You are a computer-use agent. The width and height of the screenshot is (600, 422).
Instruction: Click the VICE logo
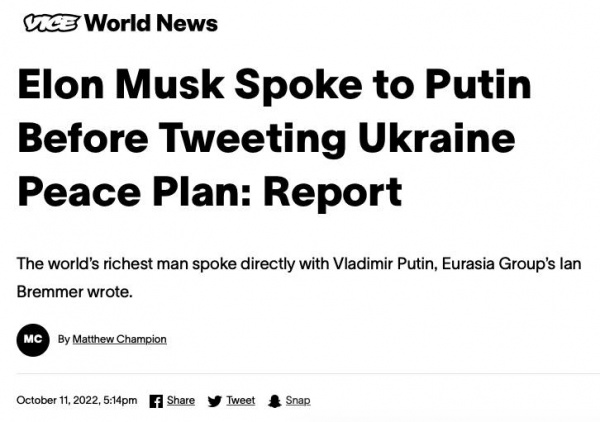coord(48,23)
